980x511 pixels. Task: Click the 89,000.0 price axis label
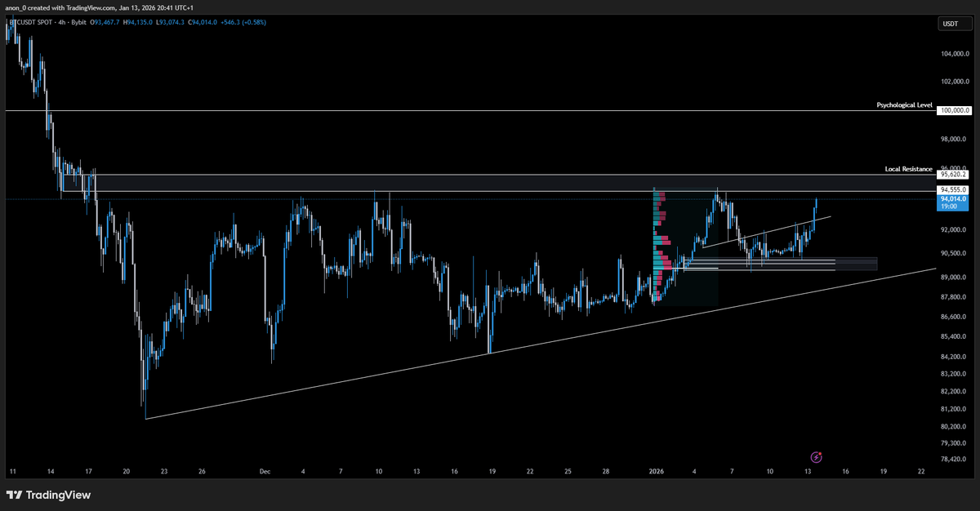pos(954,278)
